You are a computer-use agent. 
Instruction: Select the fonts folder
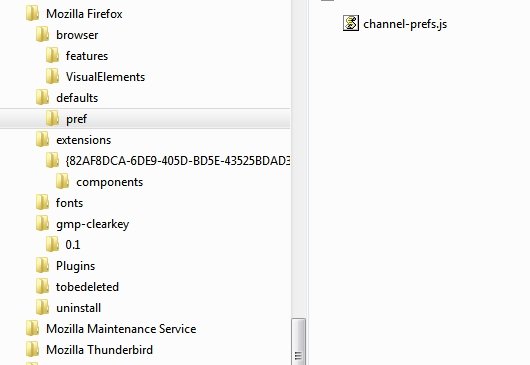(69, 203)
